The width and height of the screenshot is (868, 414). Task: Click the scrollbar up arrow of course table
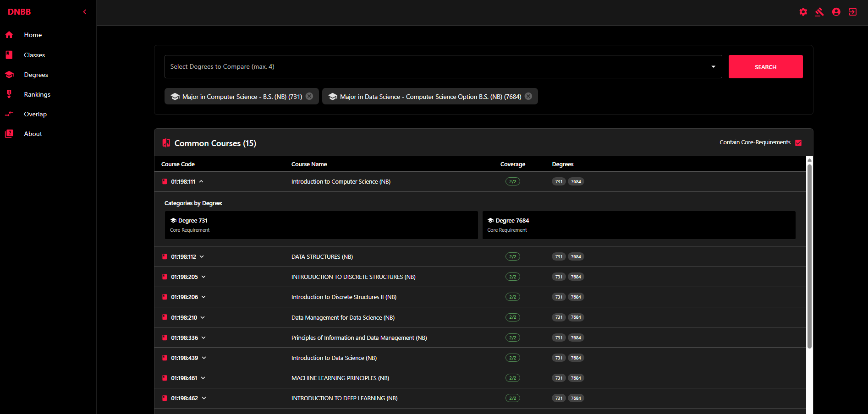(809, 160)
